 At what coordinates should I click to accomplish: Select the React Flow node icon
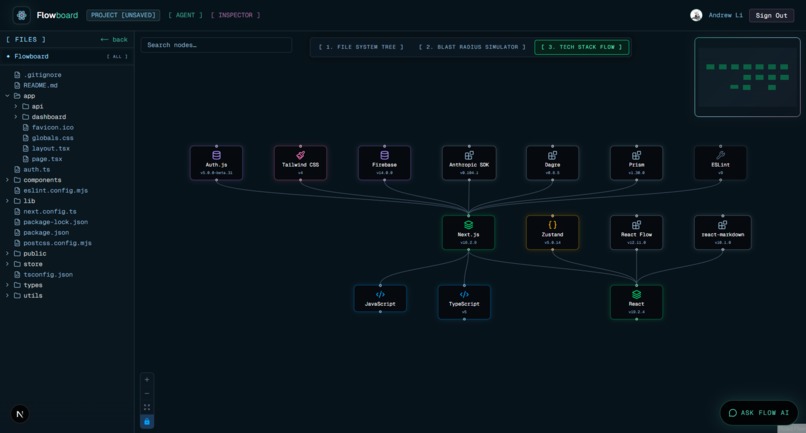pos(636,225)
